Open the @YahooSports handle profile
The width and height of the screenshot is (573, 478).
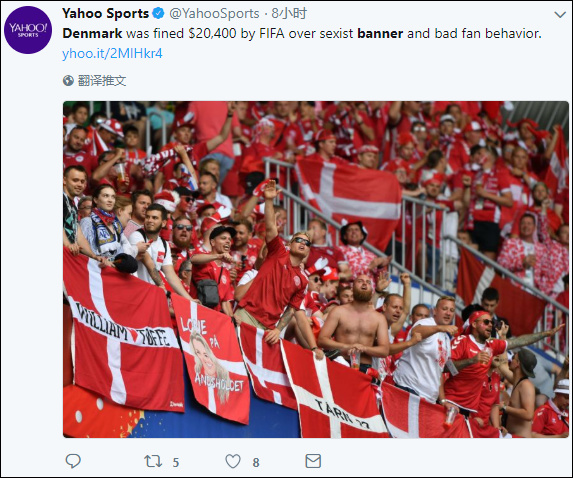coord(214,14)
